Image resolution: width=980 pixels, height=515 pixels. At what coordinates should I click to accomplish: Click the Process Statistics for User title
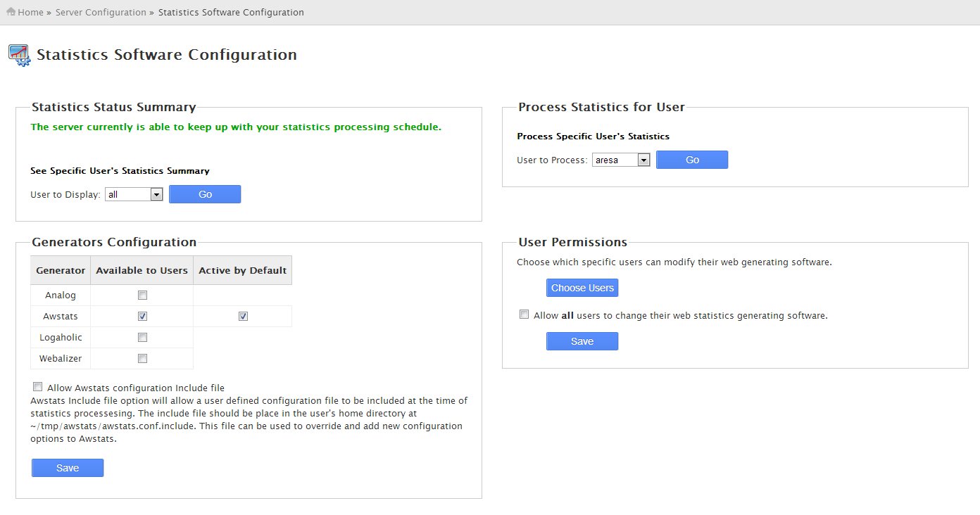tap(601, 107)
